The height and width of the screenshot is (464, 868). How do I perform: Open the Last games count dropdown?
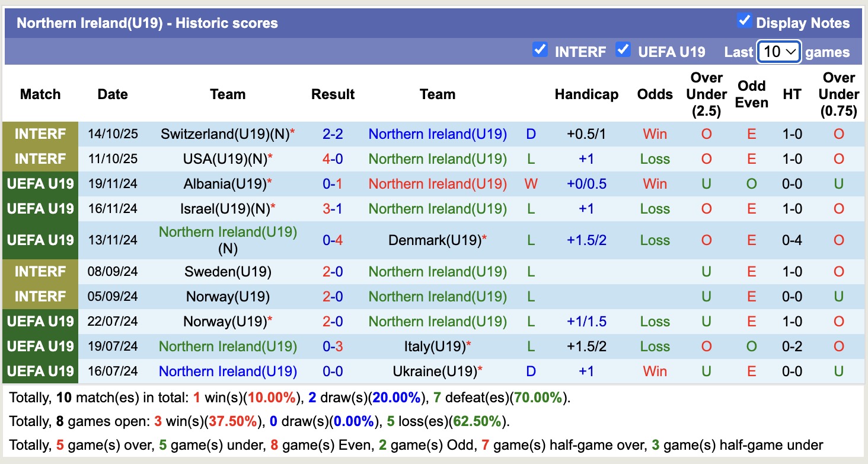[x=779, y=52]
